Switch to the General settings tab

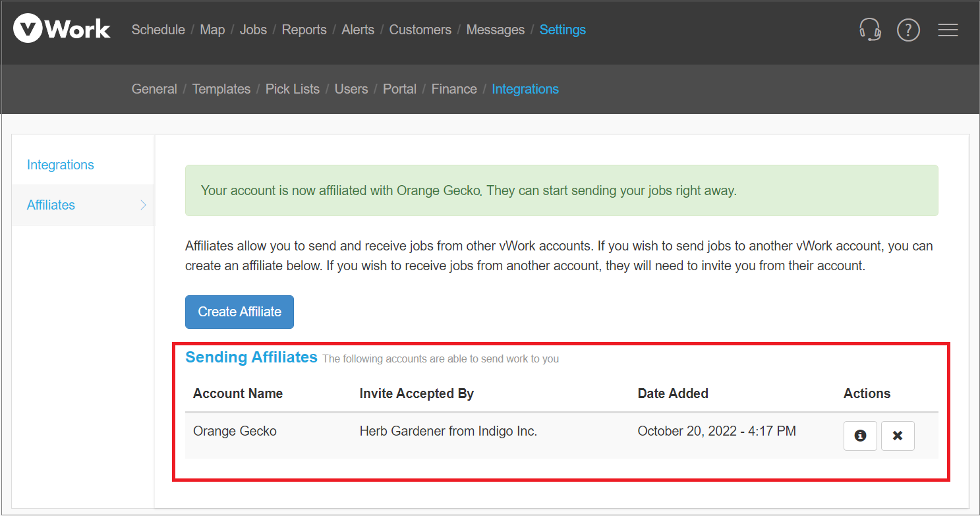154,89
